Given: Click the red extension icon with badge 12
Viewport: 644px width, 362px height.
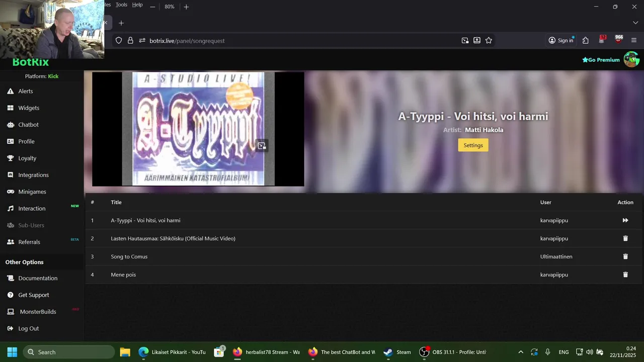Looking at the screenshot, I should (602, 40).
